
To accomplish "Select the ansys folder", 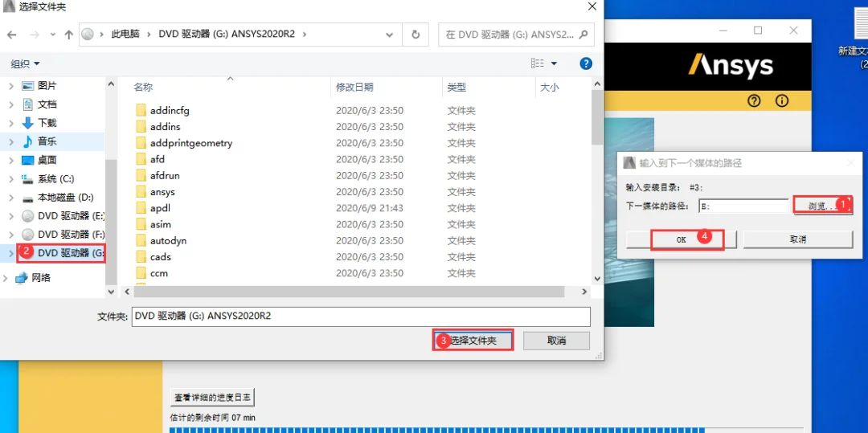I will [162, 192].
